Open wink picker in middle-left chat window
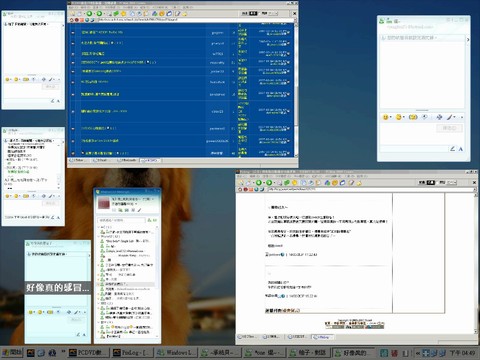Image resolution: width=480 pixels, height=360 pixels. [x=16, y=196]
